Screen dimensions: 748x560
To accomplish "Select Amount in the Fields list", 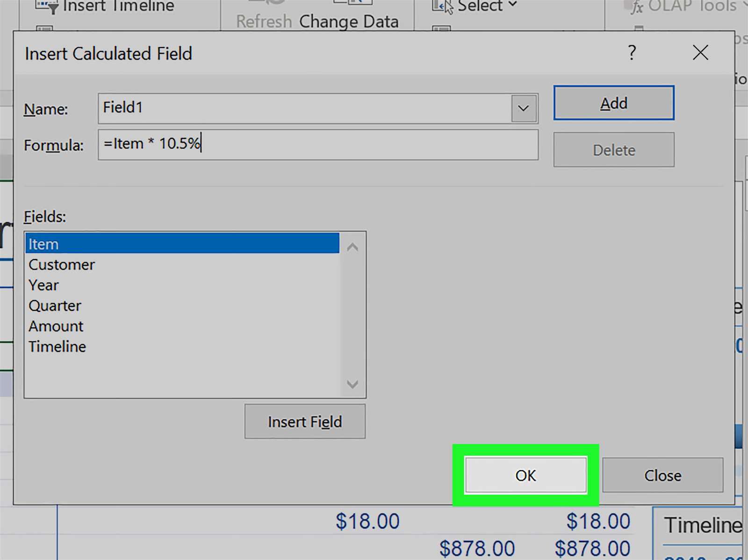I will click(x=182, y=326).
